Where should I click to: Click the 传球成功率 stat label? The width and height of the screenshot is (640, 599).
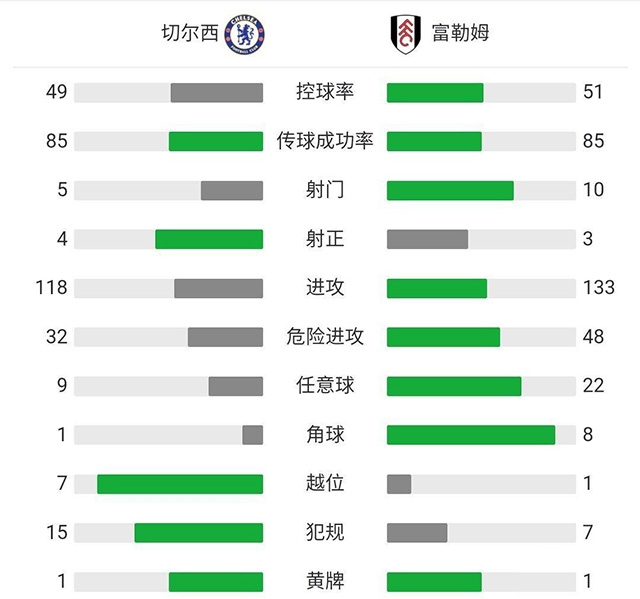(325, 141)
